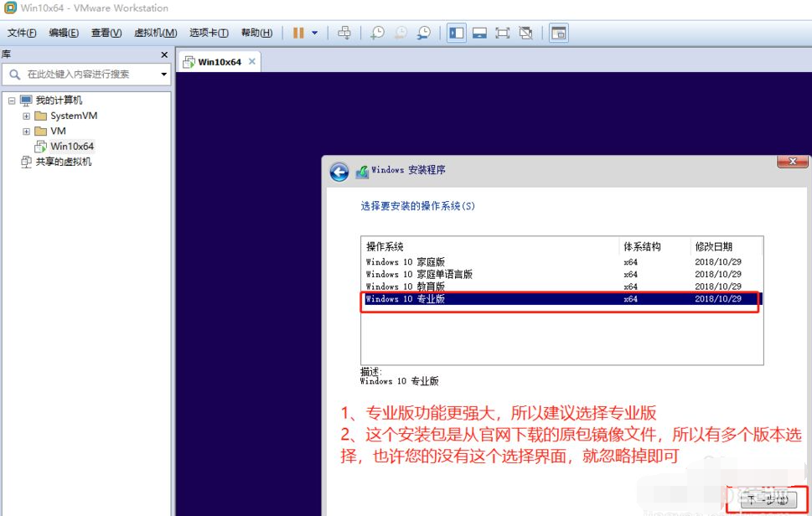Viewport: 812px width, 516px height.
Task: Click the 操作系统 column header
Action: click(x=490, y=247)
